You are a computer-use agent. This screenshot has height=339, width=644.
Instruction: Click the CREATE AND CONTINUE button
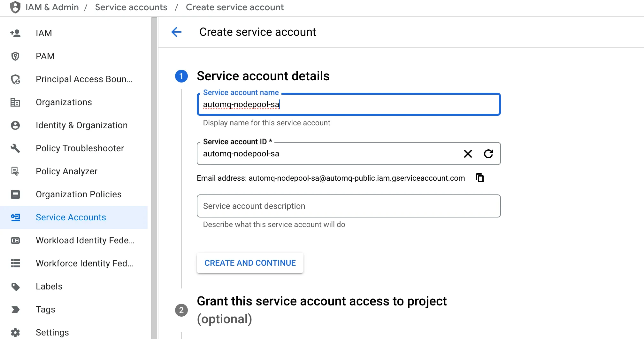pos(250,263)
